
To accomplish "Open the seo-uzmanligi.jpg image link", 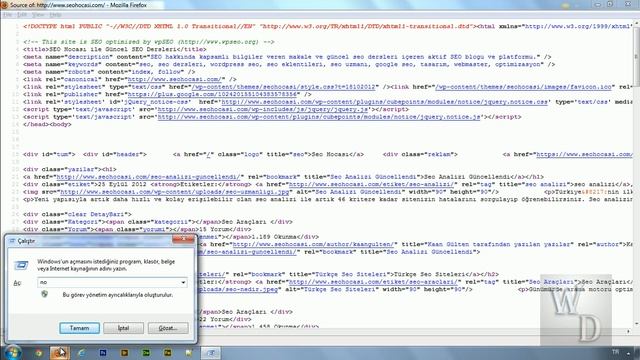I will [x=175, y=192].
